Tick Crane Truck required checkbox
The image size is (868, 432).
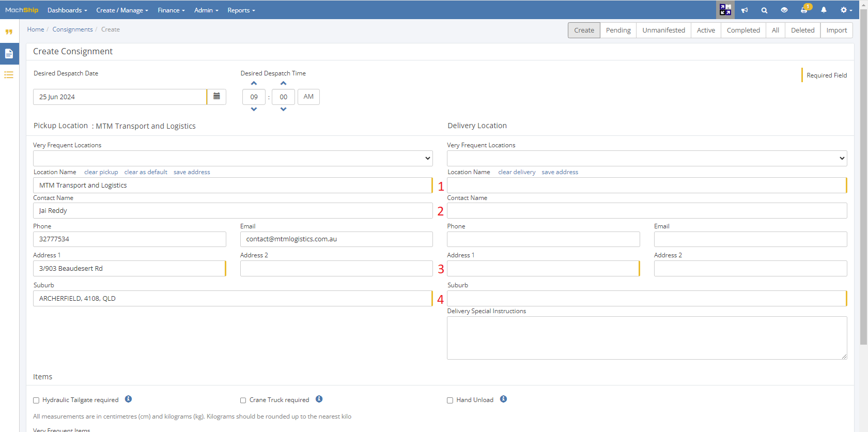pos(243,400)
